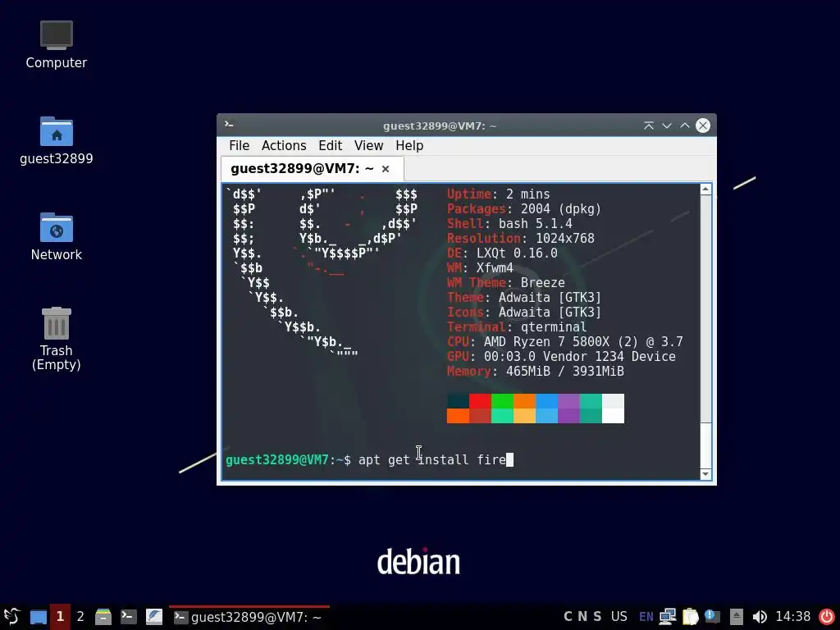Click the terminal scrollbar down arrow

pyautogui.click(x=705, y=474)
